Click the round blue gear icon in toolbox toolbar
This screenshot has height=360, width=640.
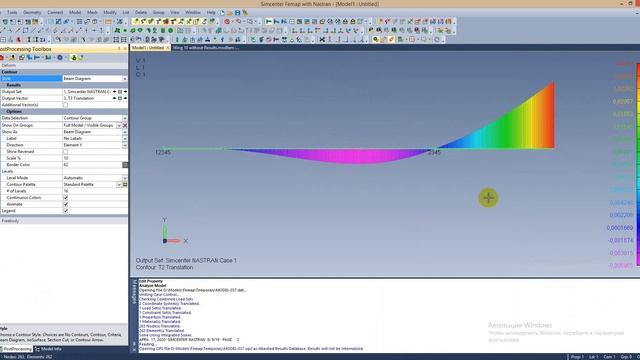point(60,58)
